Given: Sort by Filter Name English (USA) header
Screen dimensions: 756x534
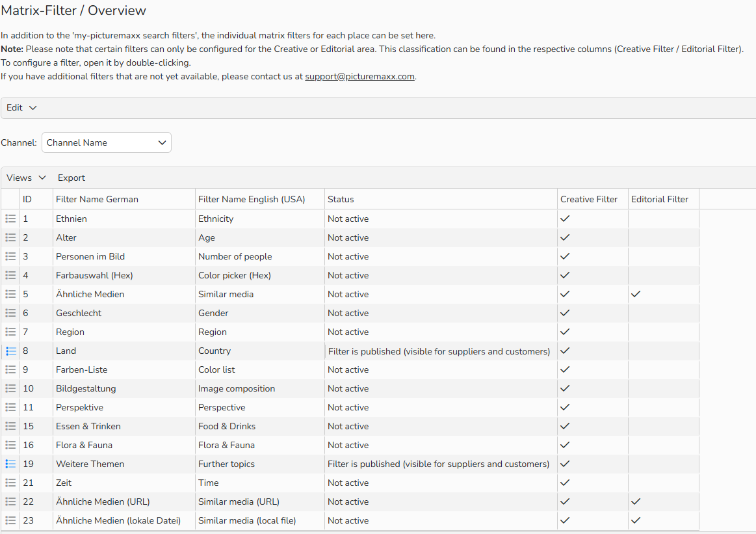Looking at the screenshot, I should pos(260,199).
